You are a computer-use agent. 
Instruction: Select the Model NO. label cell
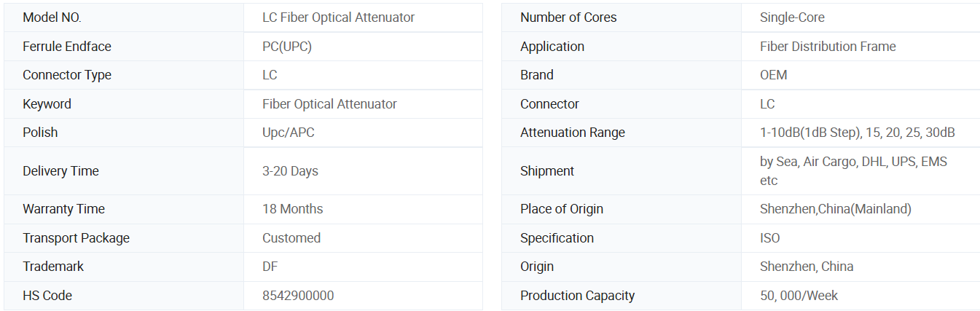[x=124, y=17]
